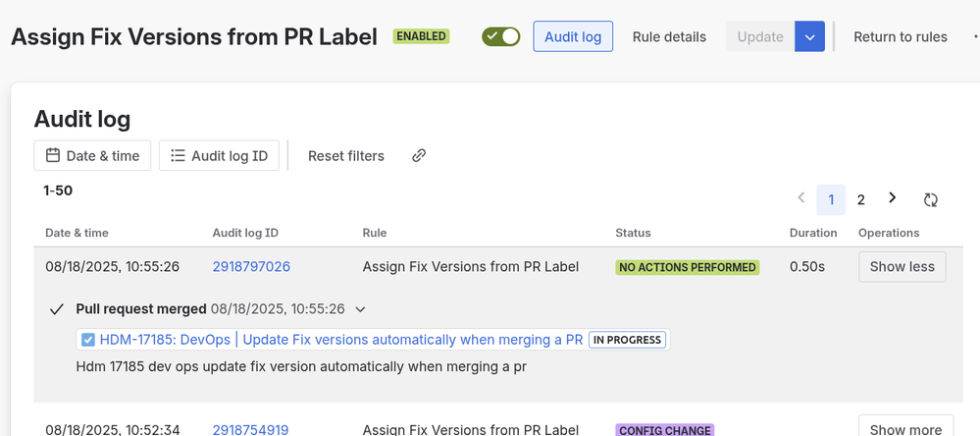The image size is (980, 436).
Task: Click the copy link icon beside Reset filters
Action: [x=419, y=155]
